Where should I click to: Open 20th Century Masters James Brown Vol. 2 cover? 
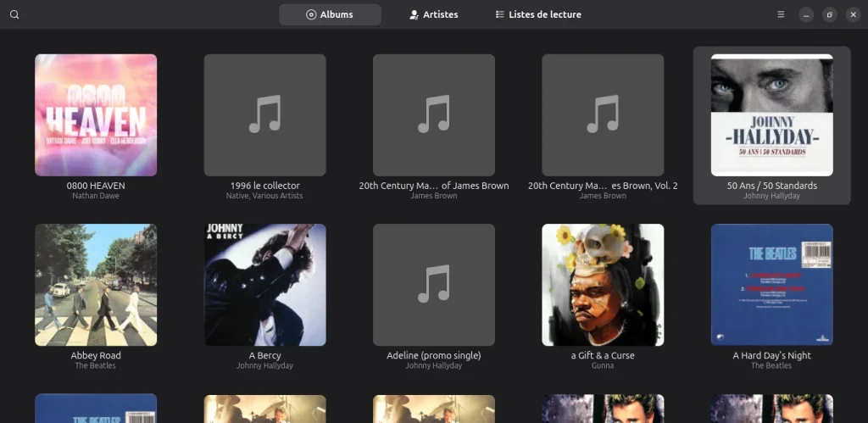[x=603, y=115]
